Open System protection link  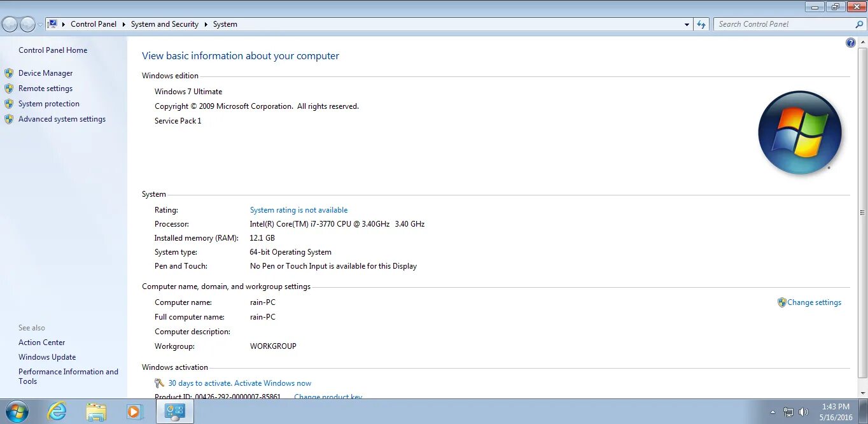[49, 104]
